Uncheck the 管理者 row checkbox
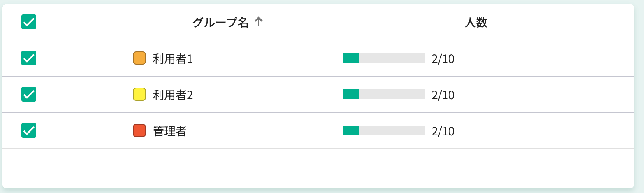 point(29,130)
